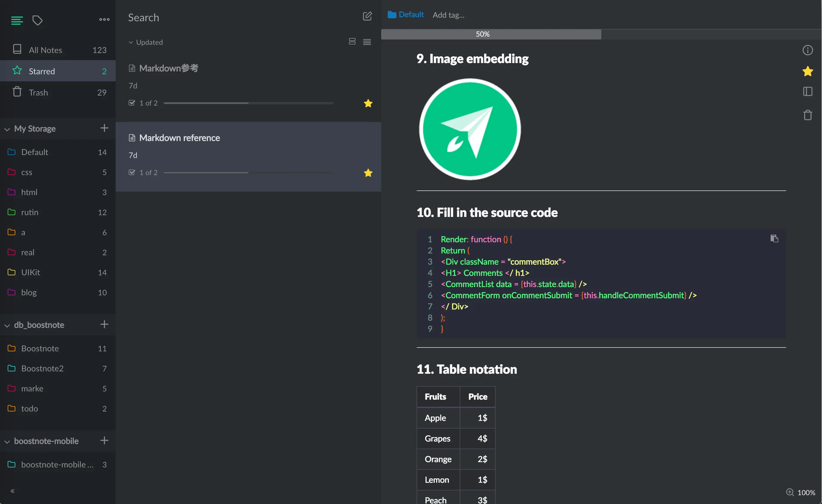The width and height of the screenshot is (822, 504).
Task: Open the note info icon
Action: point(807,50)
